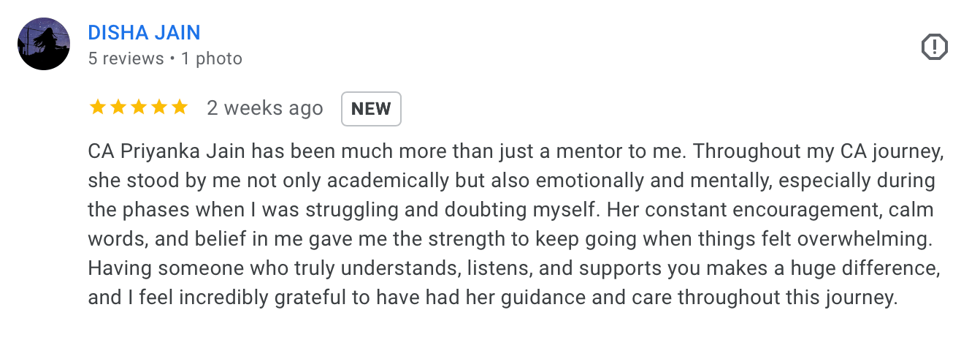
Task: Click the NEW badge
Action: tap(371, 109)
